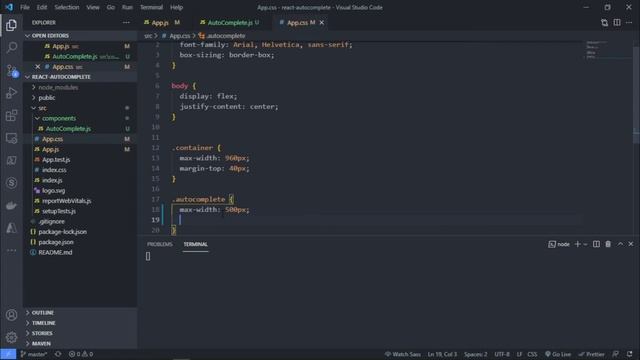Open the Manage gear settings icon

coord(11,337)
